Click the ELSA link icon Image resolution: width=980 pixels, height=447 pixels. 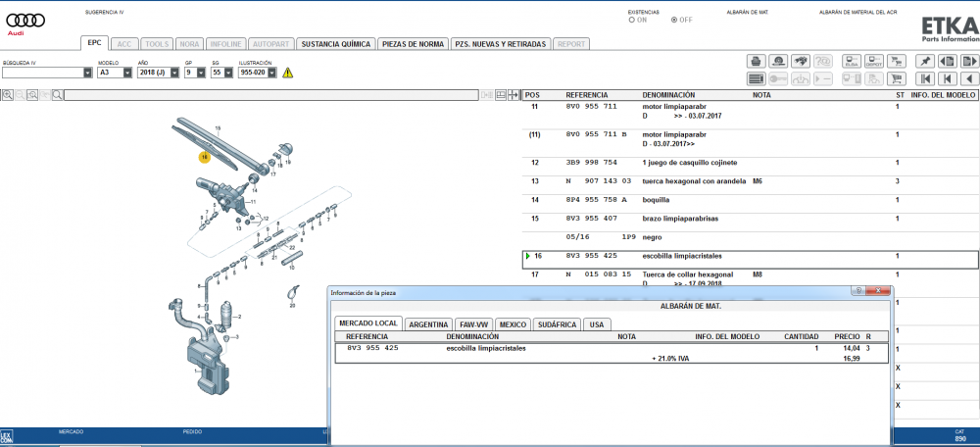[x=852, y=62]
